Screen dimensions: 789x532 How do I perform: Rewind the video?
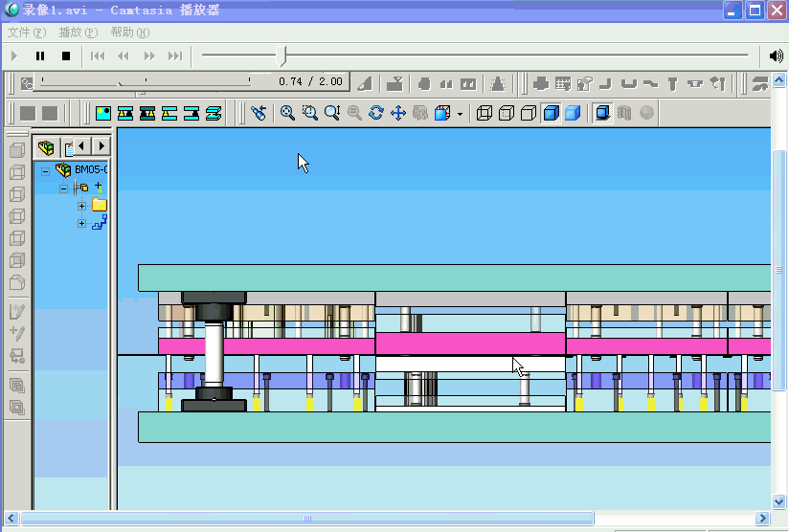pos(124,55)
